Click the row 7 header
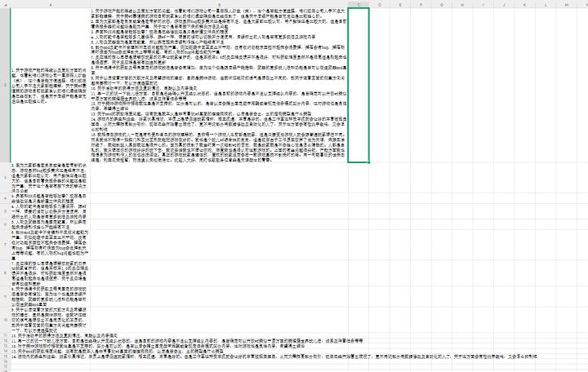 tap(5, 245)
